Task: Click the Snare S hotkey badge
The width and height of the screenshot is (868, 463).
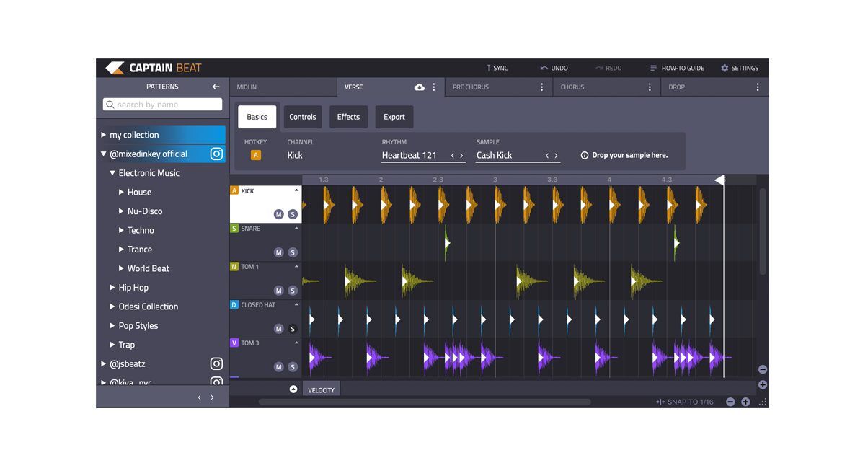Action: [234, 229]
